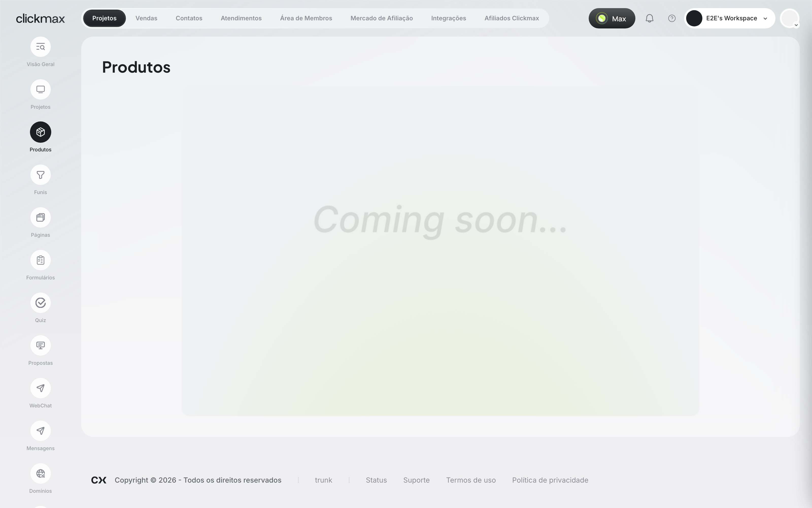Click the CX footer logo
812x508 pixels.
(x=99, y=480)
